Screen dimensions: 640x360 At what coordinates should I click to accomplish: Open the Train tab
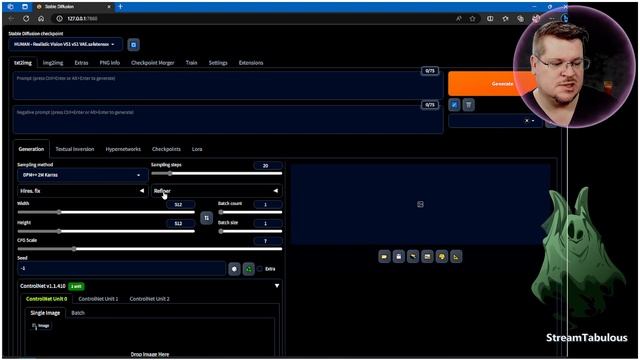pyautogui.click(x=191, y=63)
